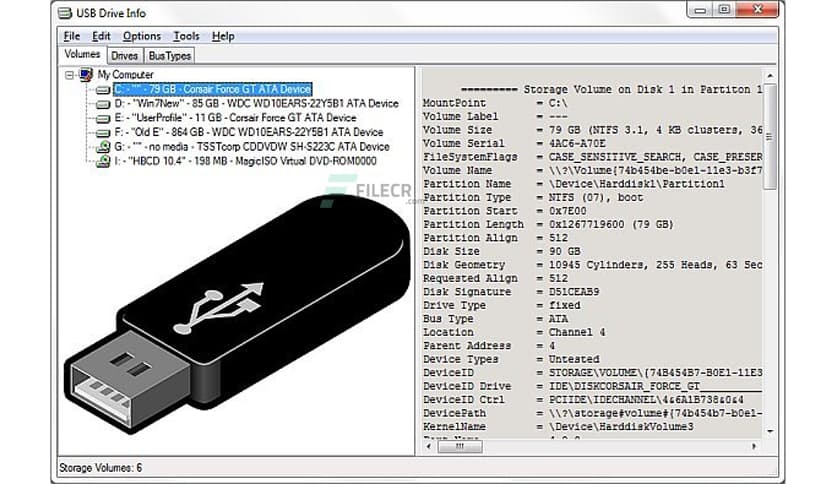Click the drive icon next to C: volume
The image size is (836, 484).
(x=103, y=90)
